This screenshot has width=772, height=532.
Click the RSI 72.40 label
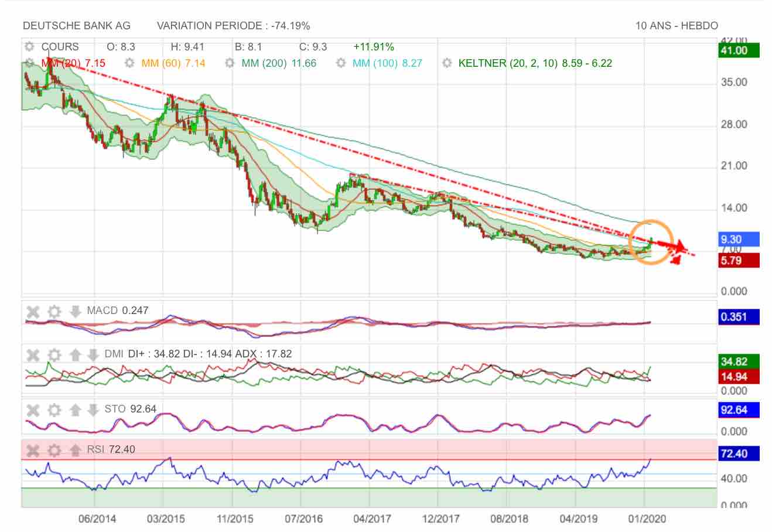click(111, 449)
